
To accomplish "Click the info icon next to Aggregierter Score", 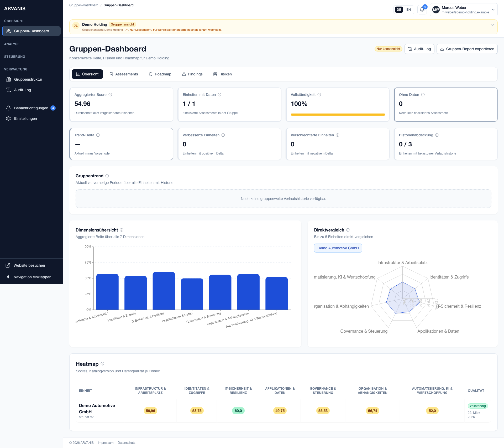I will coord(110,95).
